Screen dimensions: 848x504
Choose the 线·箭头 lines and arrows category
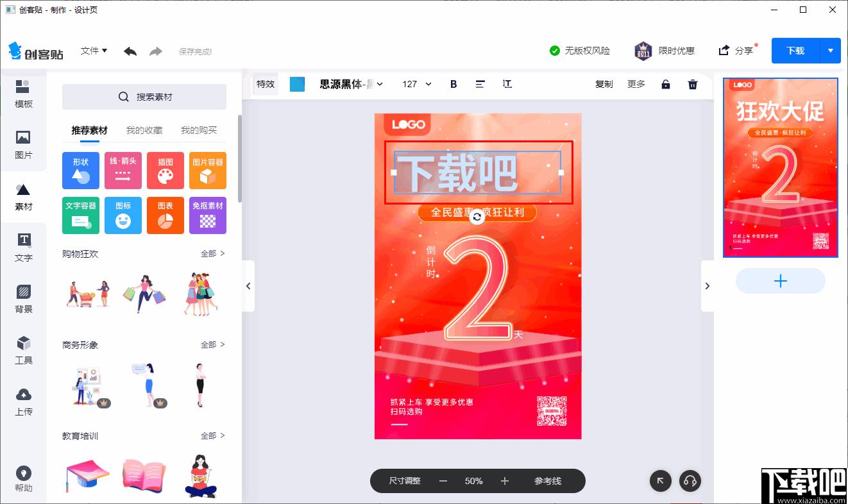pos(123,171)
